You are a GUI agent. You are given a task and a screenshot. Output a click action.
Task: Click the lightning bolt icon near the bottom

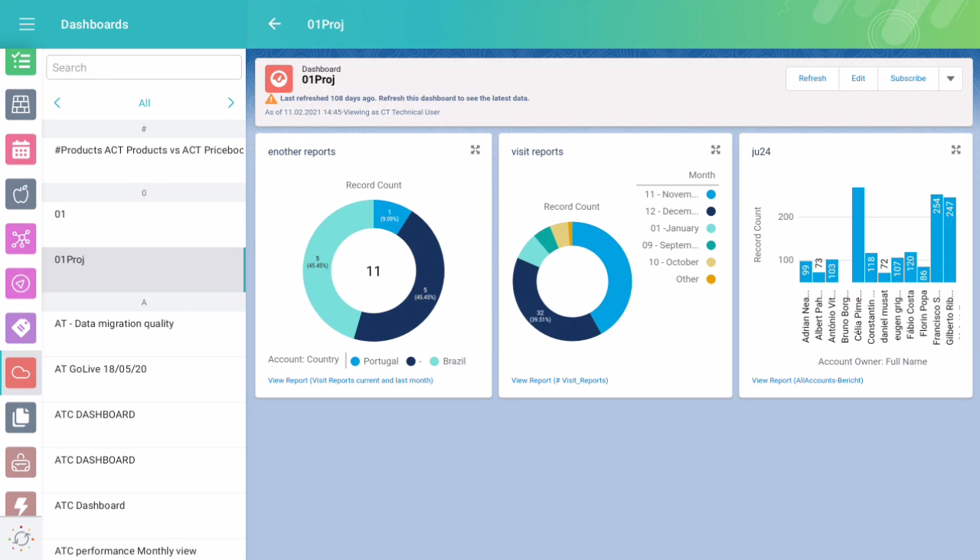21,506
